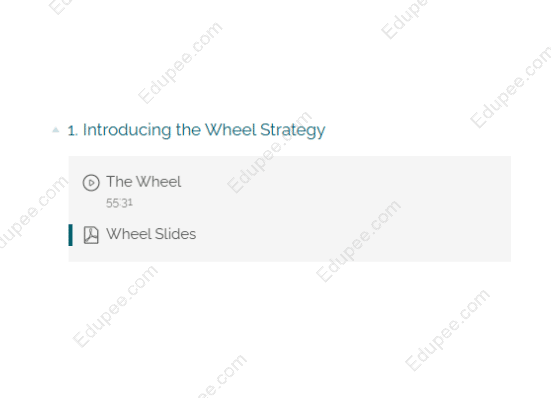Click the Edupee.com watermark inside the lesson panel
The height and width of the screenshot is (398, 551).
(358, 241)
